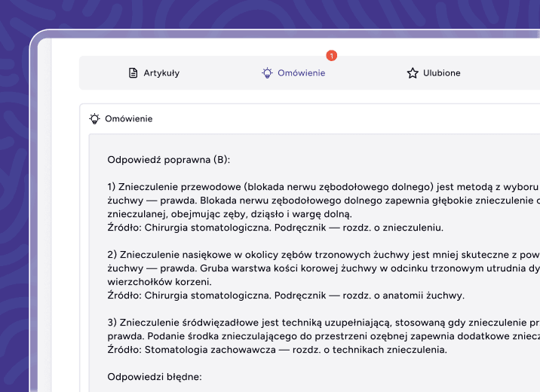This screenshot has height=392, width=540.
Task: Open the Artykuły tab
Action: 154,73
